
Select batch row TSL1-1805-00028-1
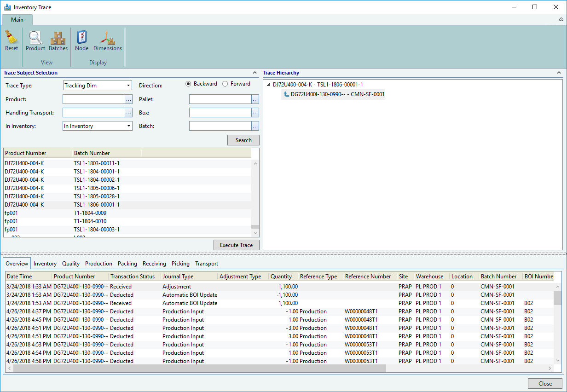click(x=127, y=196)
